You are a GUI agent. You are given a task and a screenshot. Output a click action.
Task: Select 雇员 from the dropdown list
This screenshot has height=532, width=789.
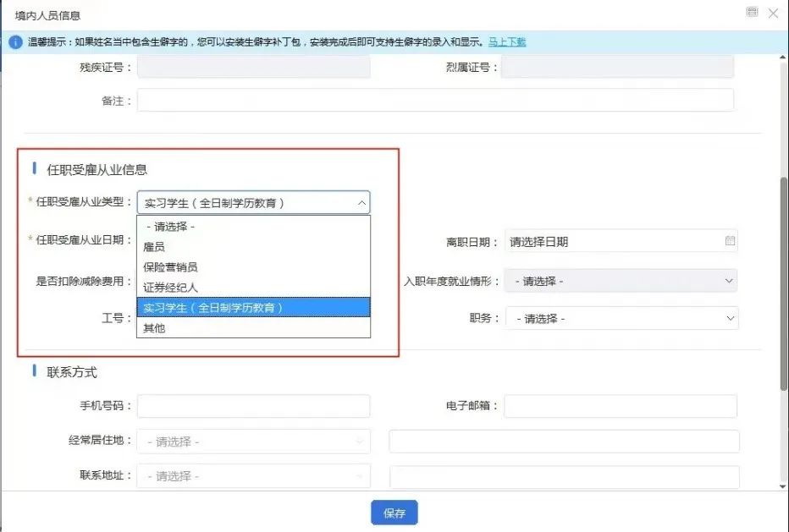pos(254,246)
